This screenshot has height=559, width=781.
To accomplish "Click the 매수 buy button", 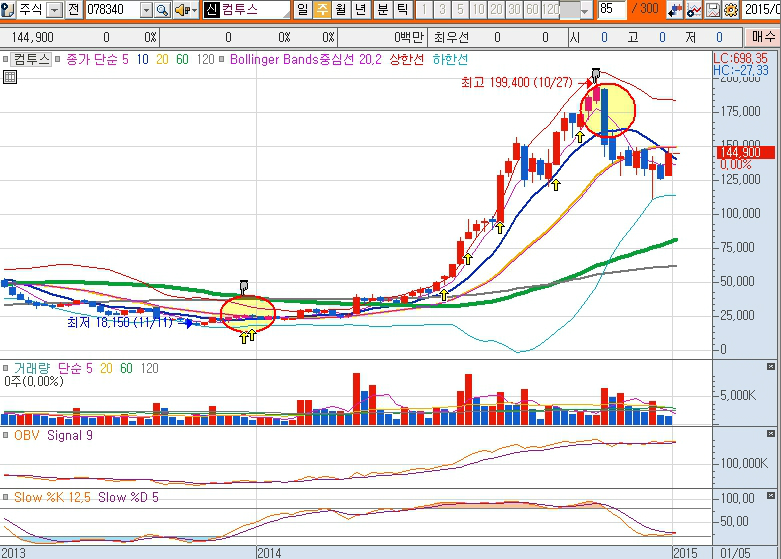I will click(763, 36).
